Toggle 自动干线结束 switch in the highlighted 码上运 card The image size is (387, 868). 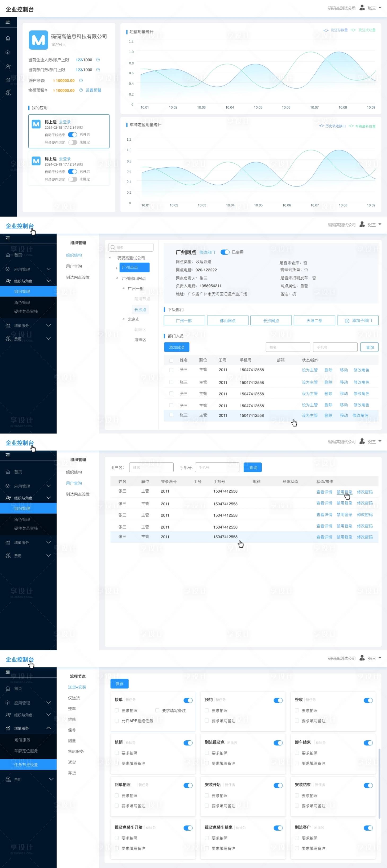coord(72,134)
